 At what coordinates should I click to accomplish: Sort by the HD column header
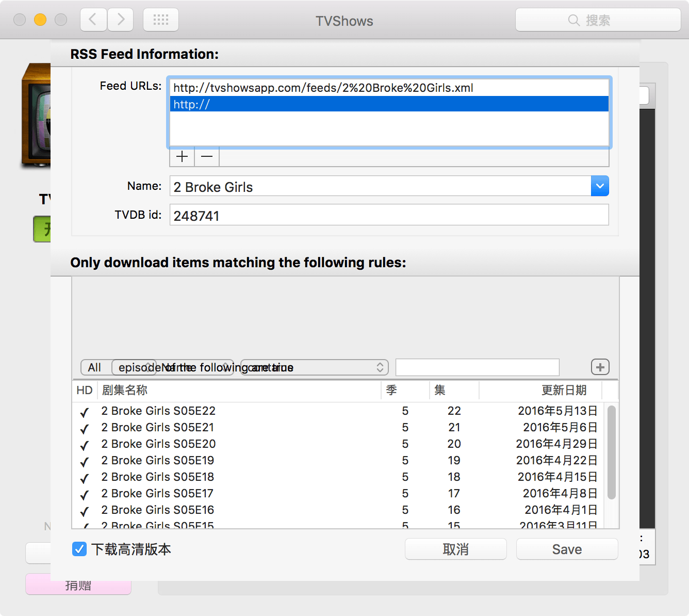[85, 390]
